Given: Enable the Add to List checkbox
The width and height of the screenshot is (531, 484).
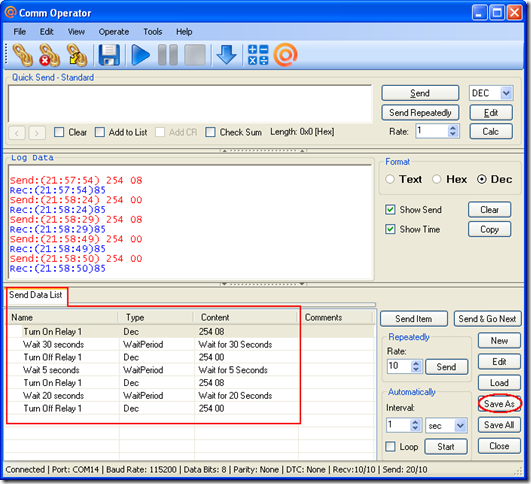Looking at the screenshot, I should point(100,132).
